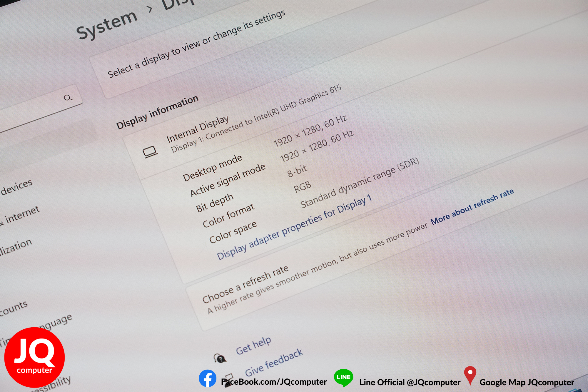588x392 pixels.
Task: Click the search magnifier icon
Action: point(68,98)
